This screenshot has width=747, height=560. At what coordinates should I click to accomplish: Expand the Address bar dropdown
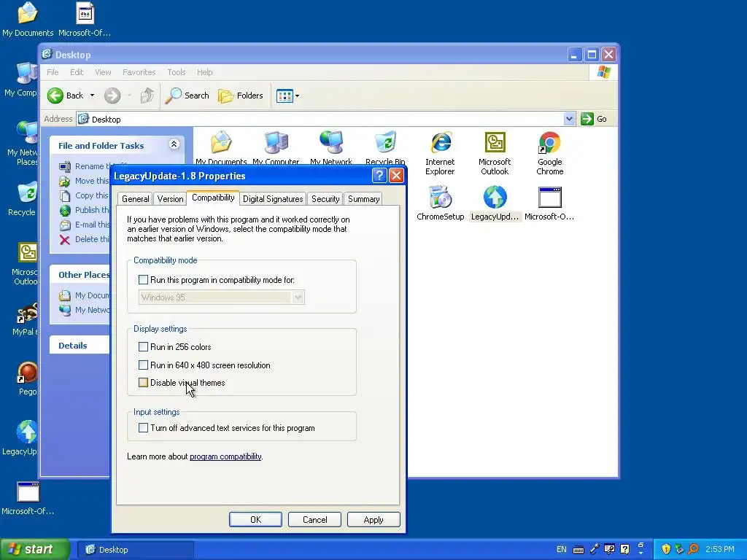(569, 119)
